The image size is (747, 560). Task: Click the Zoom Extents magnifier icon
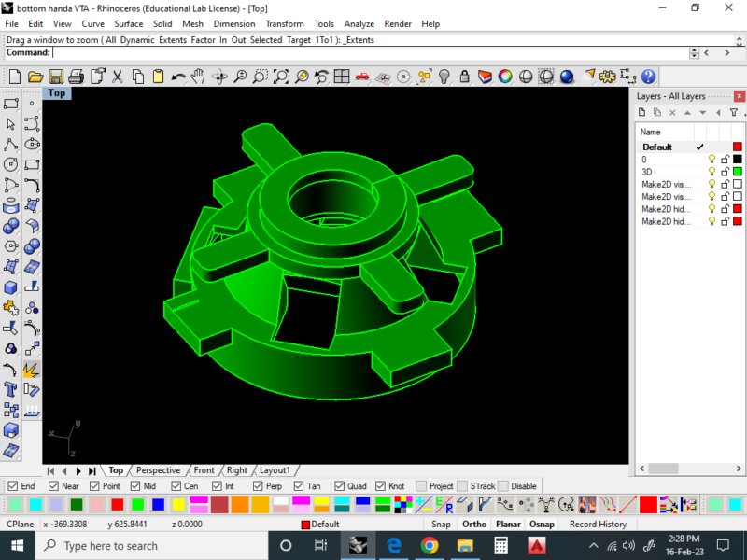coord(281,77)
